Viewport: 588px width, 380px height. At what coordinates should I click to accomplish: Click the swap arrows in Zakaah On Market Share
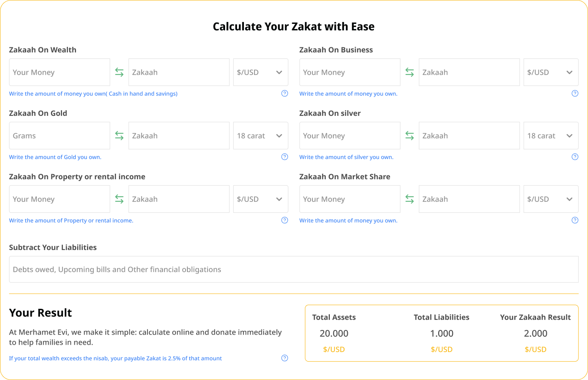point(410,199)
